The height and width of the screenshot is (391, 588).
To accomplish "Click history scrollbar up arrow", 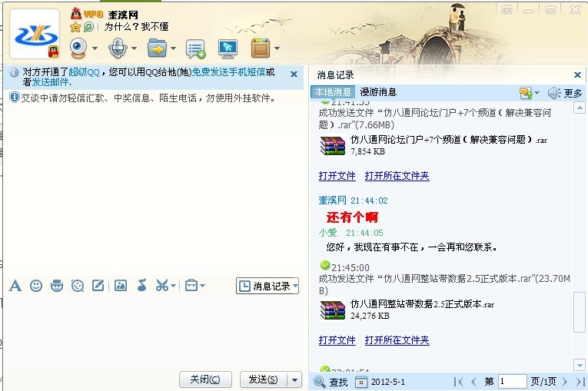I will point(580,108).
